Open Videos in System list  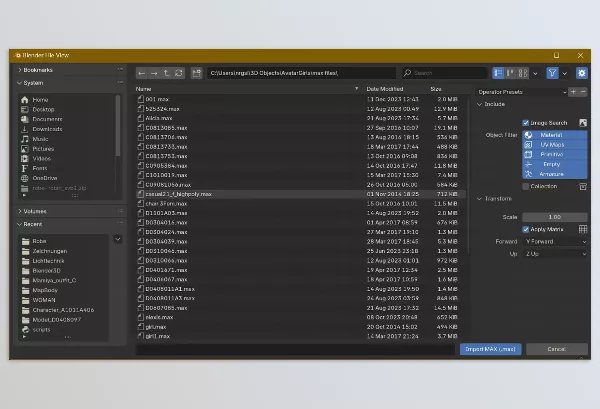(x=67, y=158)
